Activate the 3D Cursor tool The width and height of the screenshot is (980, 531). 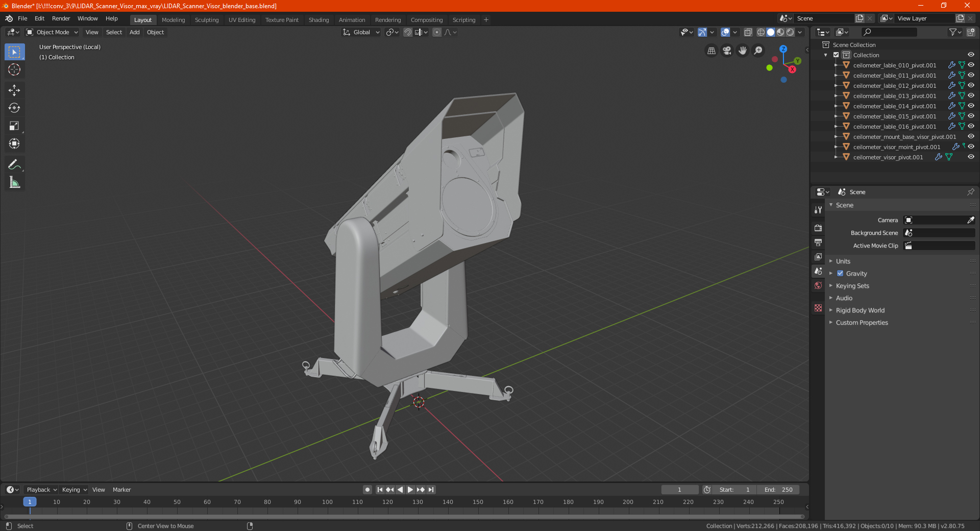point(14,69)
